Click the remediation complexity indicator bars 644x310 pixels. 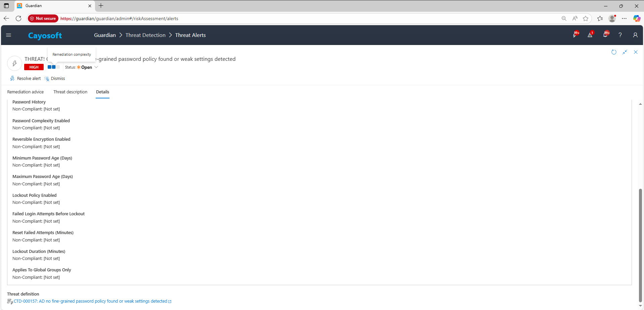tap(53, 67)
